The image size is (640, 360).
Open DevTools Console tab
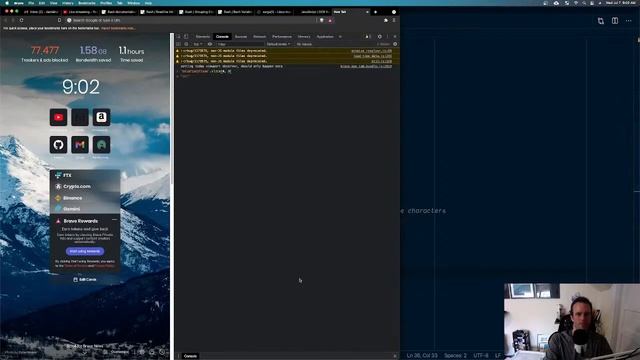point(222,37)
